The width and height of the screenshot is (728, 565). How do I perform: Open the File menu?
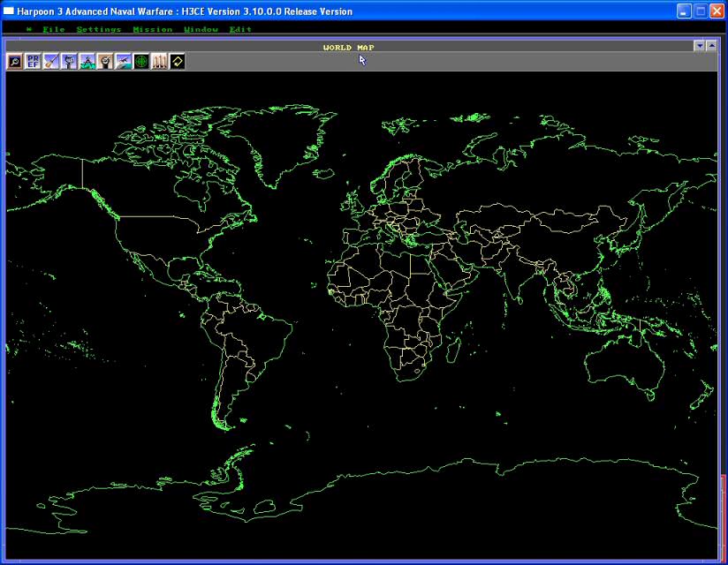pos(54,29)
